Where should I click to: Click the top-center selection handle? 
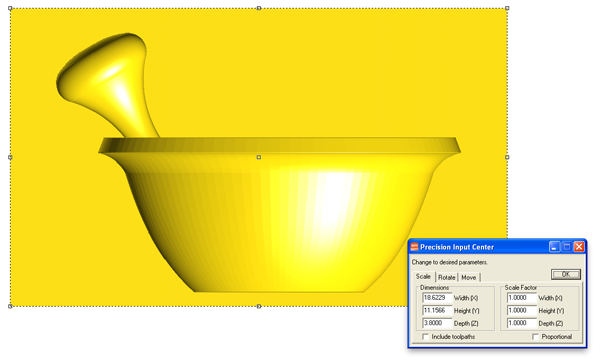[259, 8]
